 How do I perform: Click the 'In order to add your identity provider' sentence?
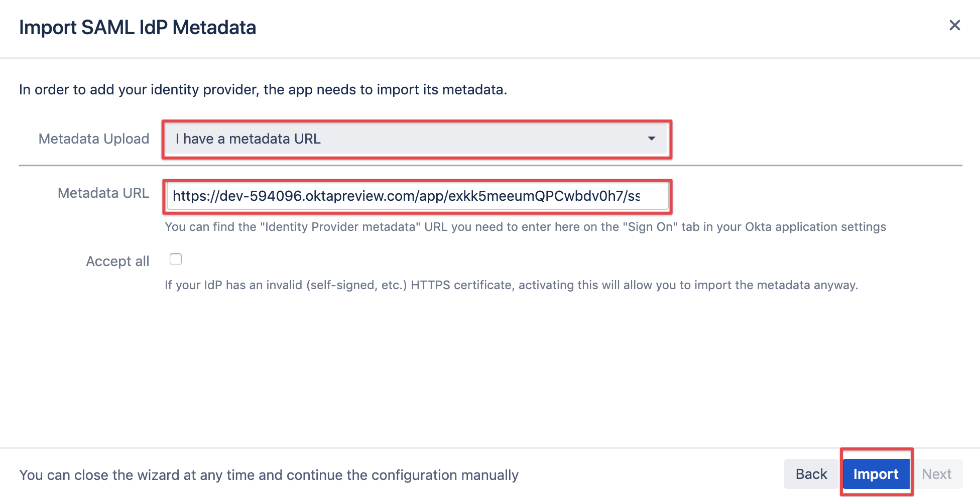tap(263, 89)
